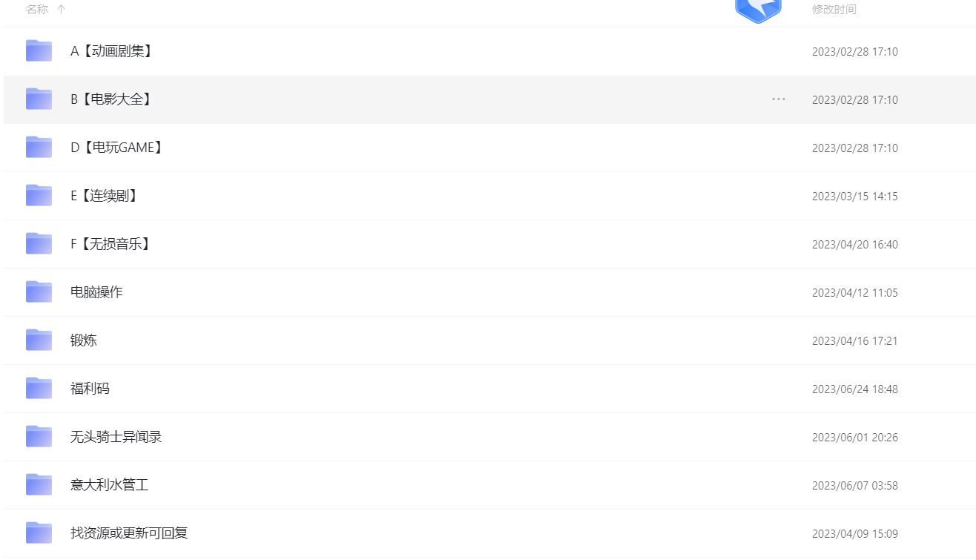
Task: Click the F【无损音乐】 folder icon
Action: [39, 244]
